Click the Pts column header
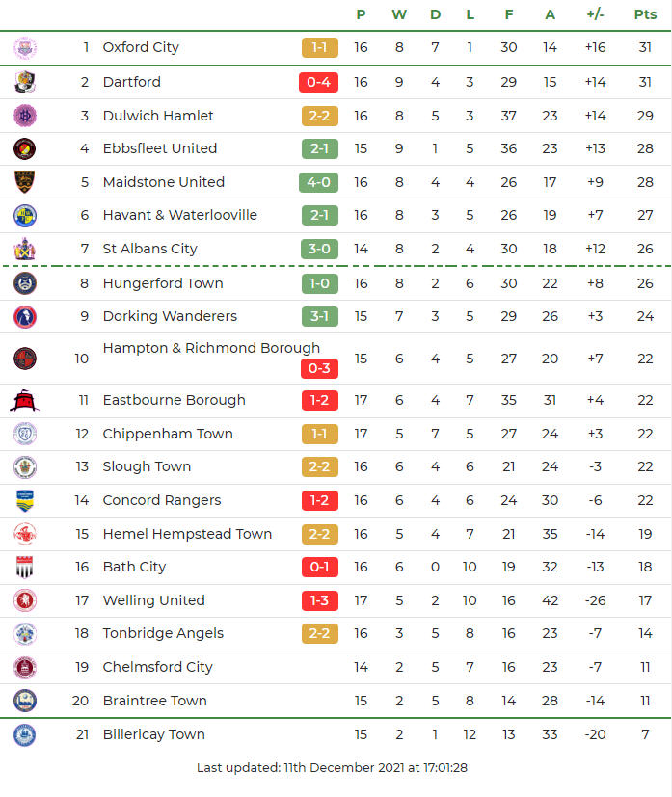Viewport: 672px width, 797px height. click(645, 14)
